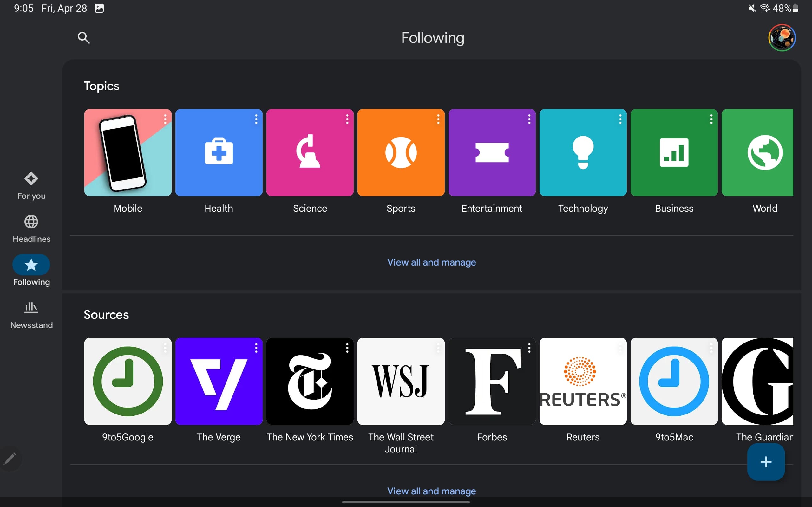The image size is (812, 507).
Task: Open the search magnifier icon
Action: (x=83, y=38)
